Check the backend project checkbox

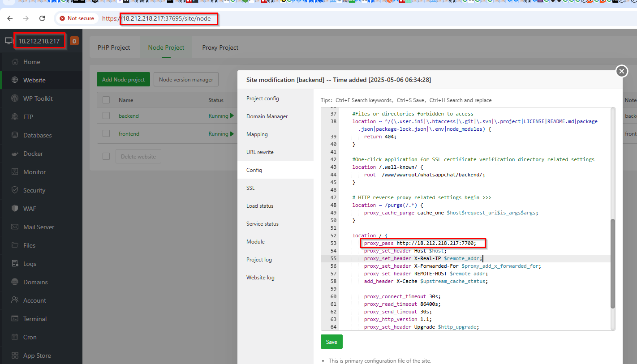(106, 116)
